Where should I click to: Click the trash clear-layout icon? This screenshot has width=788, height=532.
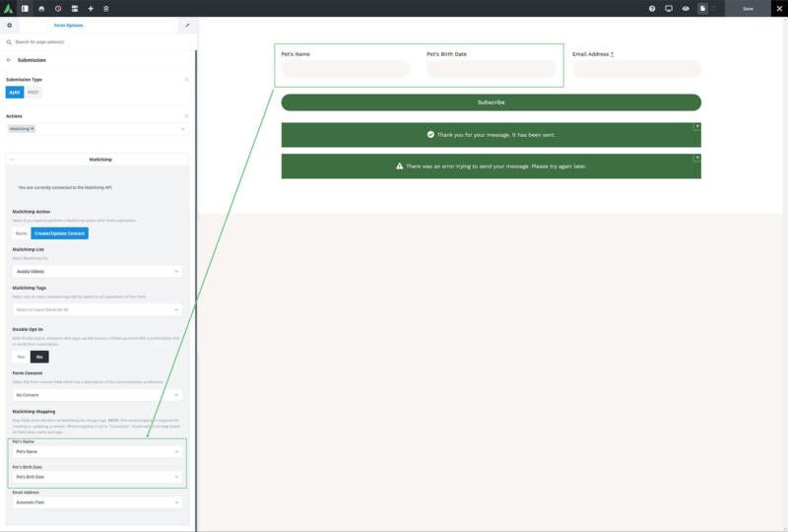pos(106,9)
